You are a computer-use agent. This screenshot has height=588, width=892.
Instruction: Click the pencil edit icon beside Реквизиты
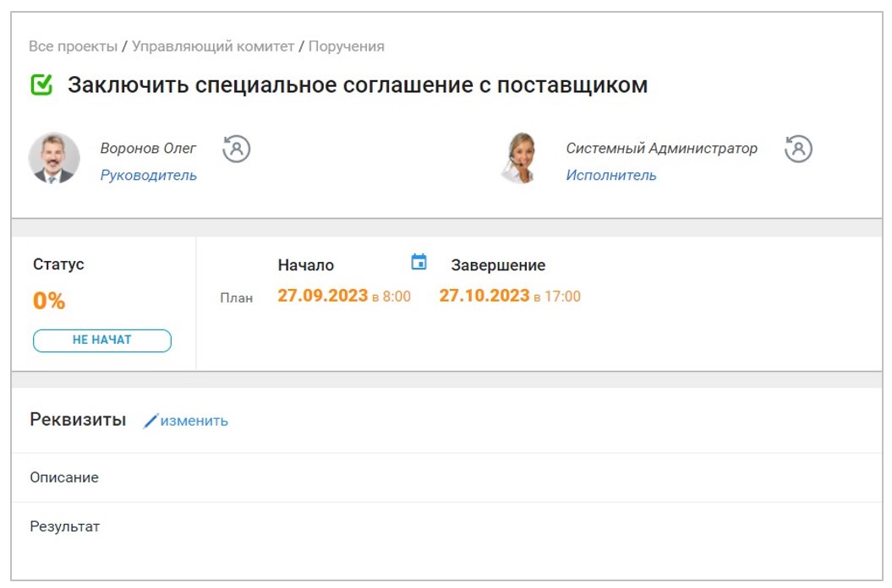[x=150, y=421]
